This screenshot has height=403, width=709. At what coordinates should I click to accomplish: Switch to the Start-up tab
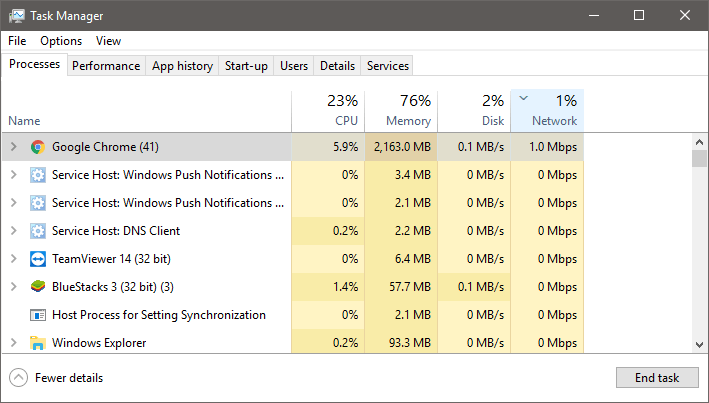tap(246, 66)
